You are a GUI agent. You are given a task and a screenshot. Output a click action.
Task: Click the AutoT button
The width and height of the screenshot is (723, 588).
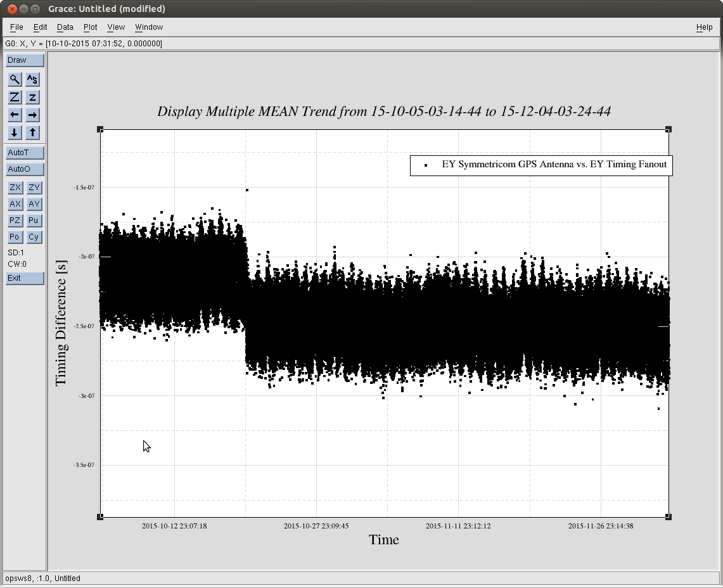pyautogui.click(x=25, y=153)
